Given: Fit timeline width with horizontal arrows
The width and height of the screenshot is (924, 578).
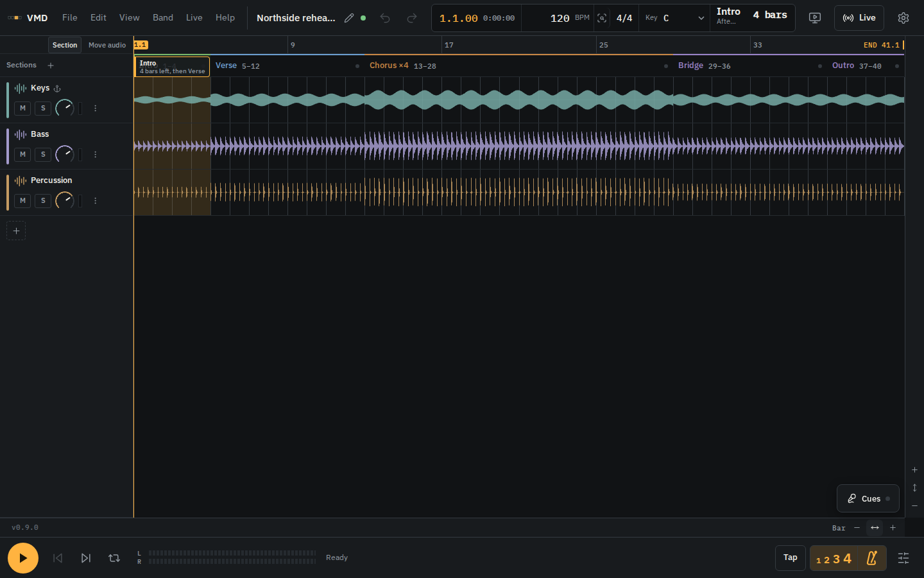Looking at the screenshot, I should point(875,528).
